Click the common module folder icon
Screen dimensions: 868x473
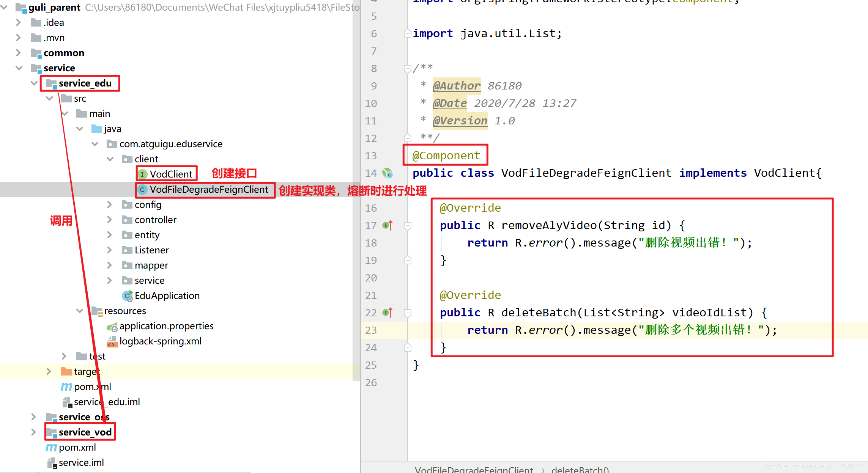pyautogui.click(x=36, y=53)
